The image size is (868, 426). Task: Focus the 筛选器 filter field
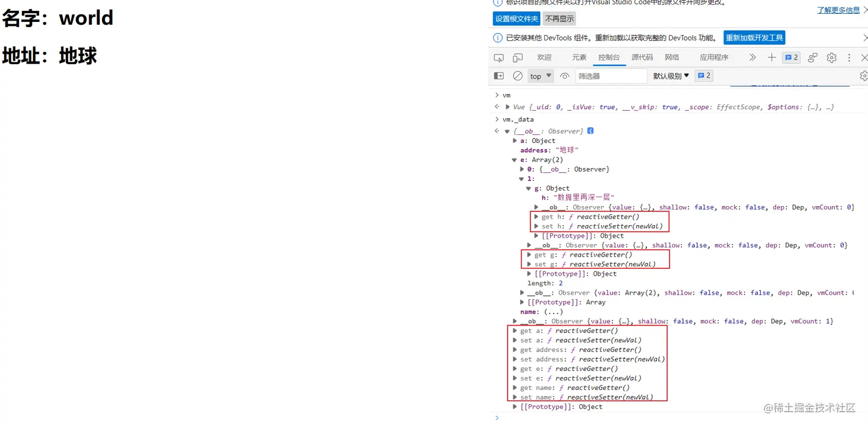[611, 76]
